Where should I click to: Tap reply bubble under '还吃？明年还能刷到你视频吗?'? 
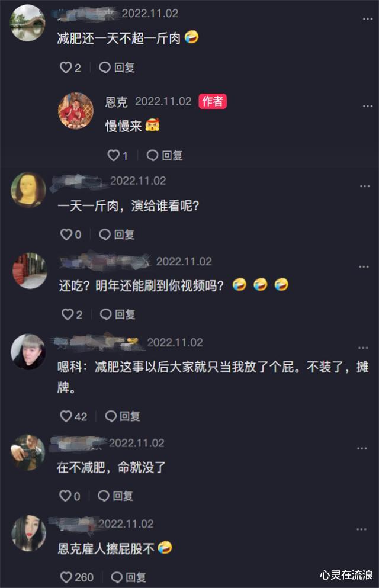[106, 314]
